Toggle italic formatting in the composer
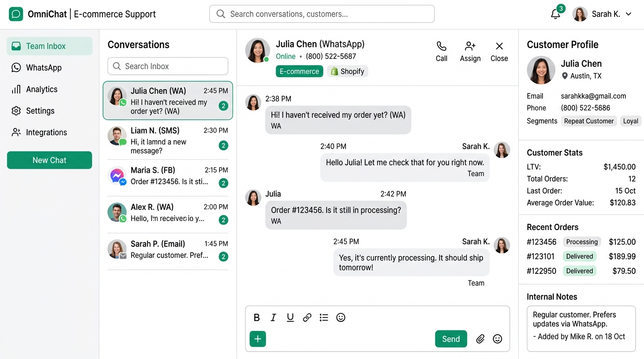The width and height of the screenshot is (644, 359). point(273,318)
